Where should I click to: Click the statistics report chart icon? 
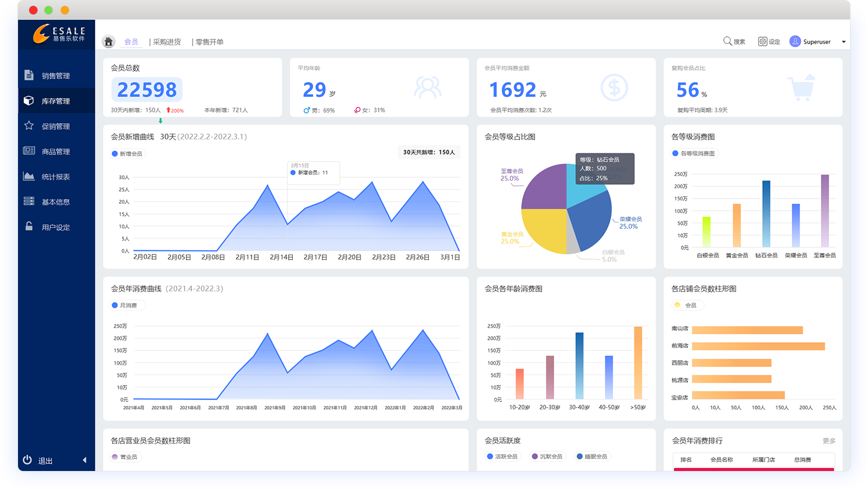click(x=28, y=176)
